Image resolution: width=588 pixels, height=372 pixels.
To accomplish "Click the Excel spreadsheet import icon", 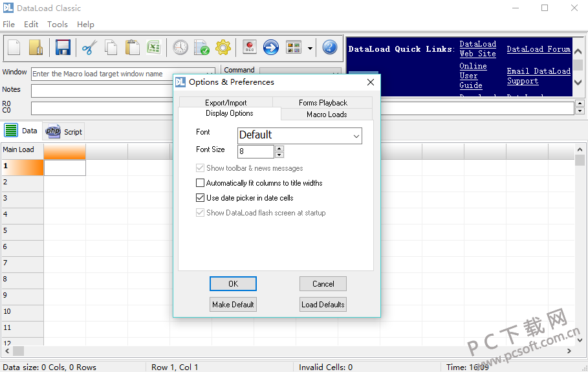I will click(153, 47).
